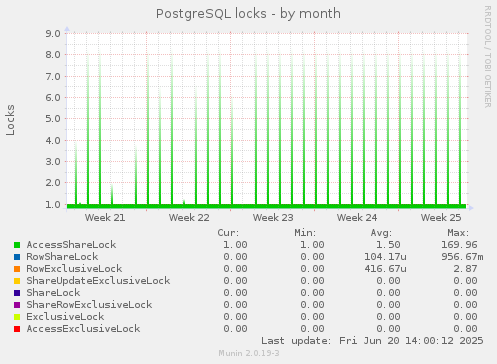Click the Last update timestamp text
This screenshot has height=364, width=497.
[x=372, y=341]
